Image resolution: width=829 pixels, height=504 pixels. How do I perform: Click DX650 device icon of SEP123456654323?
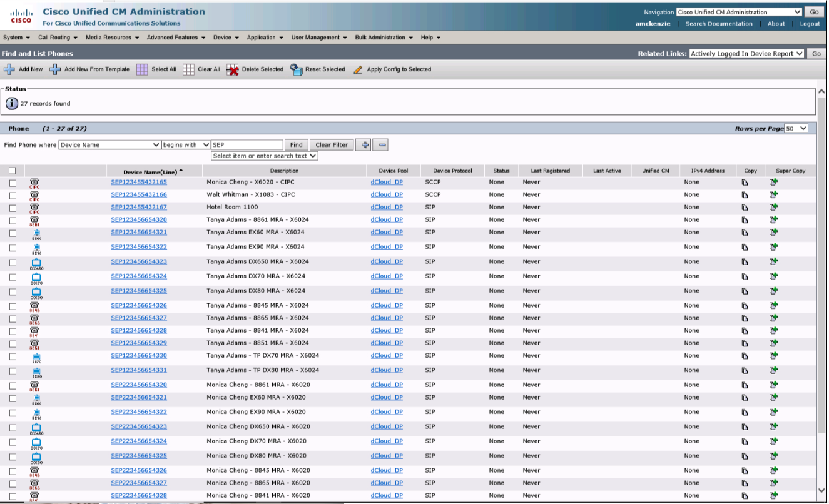(x=36, y=263)
